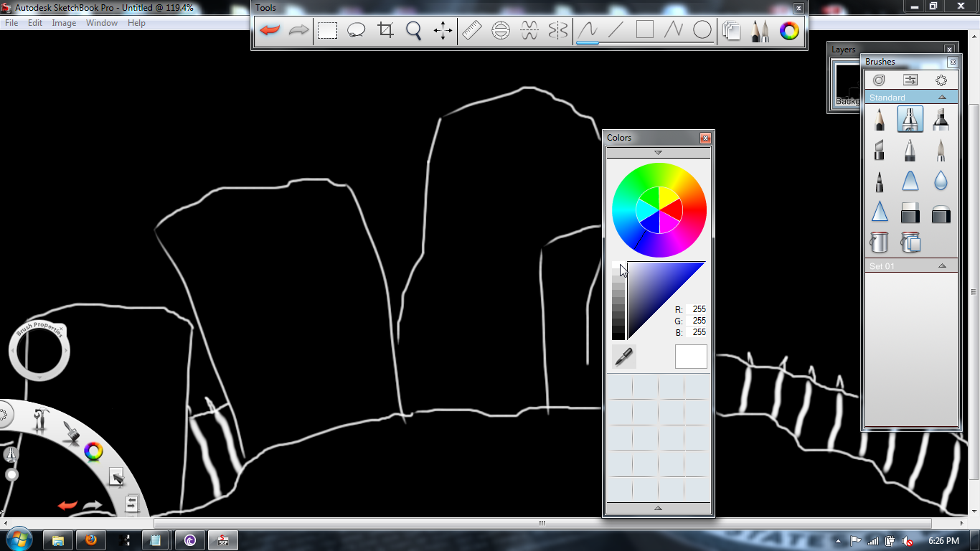The height and width of the screenshot is (551, 980).
Task: Pick a hue on the color wheel
Action: click(x=659, y=210)
